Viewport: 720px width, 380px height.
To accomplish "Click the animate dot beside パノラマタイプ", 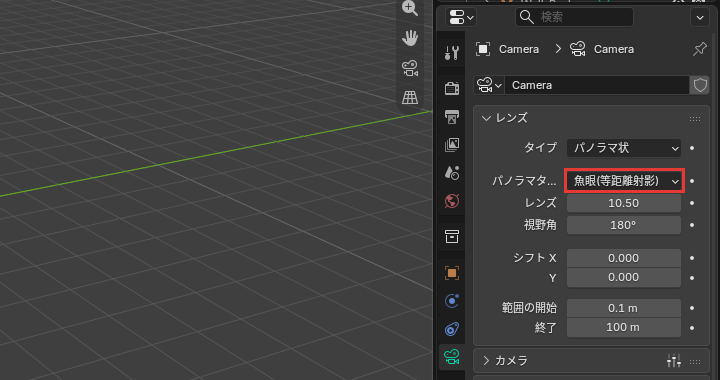I will tap(692, 181).
